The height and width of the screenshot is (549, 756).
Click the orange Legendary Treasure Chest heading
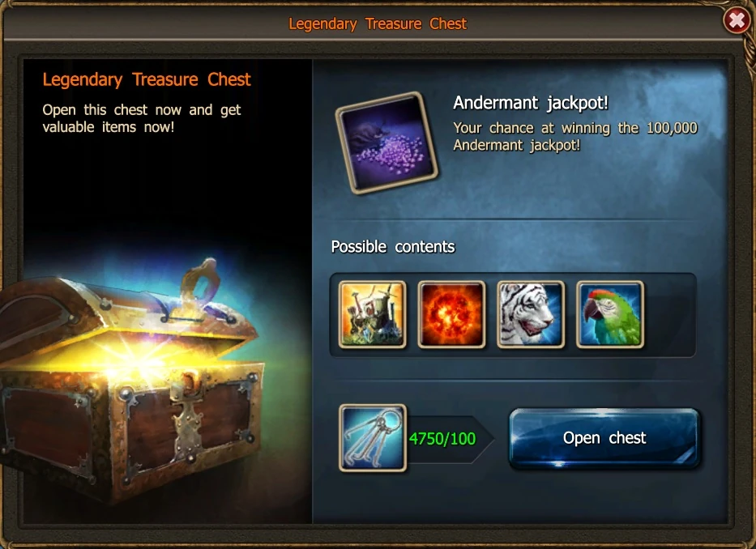click(147, 79)
